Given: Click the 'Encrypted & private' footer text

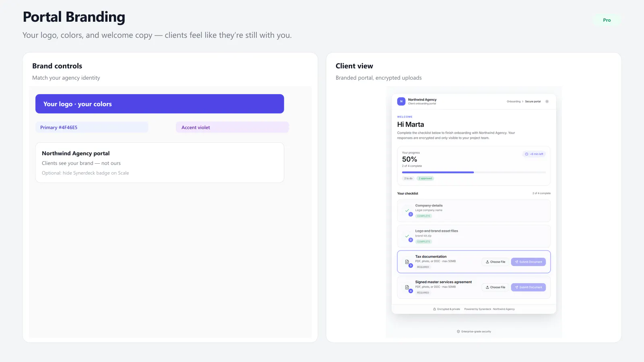Looking at the screenshot, I should (x=448, y=309).
